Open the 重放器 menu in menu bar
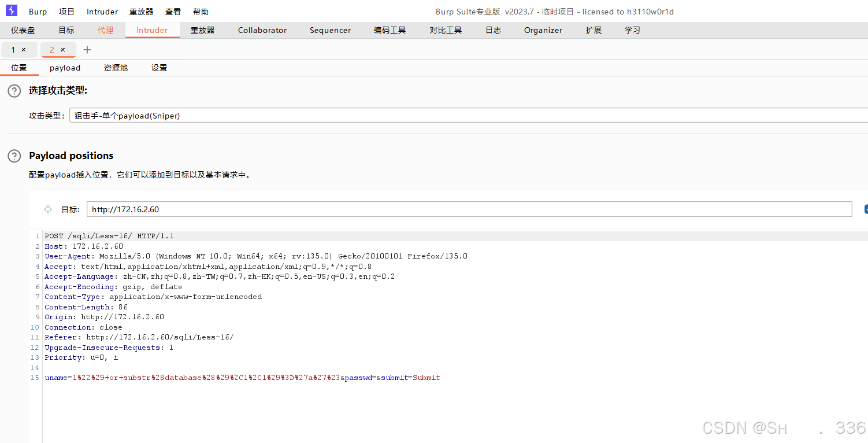This screenshot has width=868, height=443. (x=141, y=12)
